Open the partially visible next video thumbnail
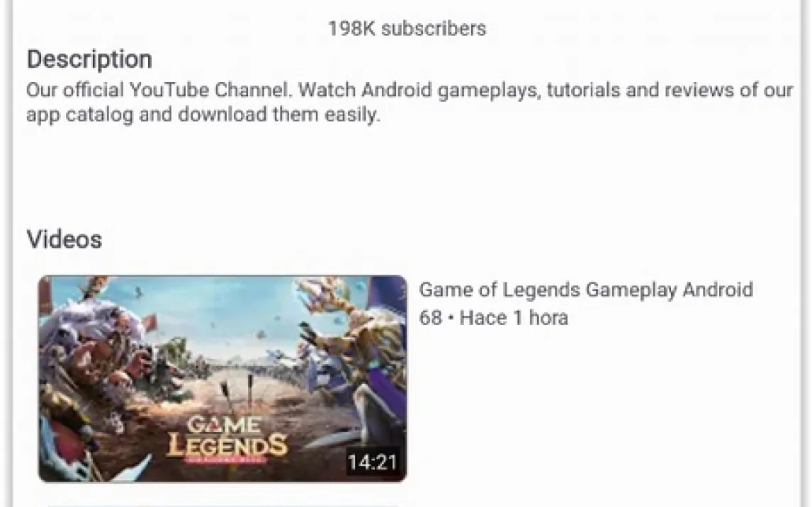Screen dimensions: 812x507 coord(222,504)
